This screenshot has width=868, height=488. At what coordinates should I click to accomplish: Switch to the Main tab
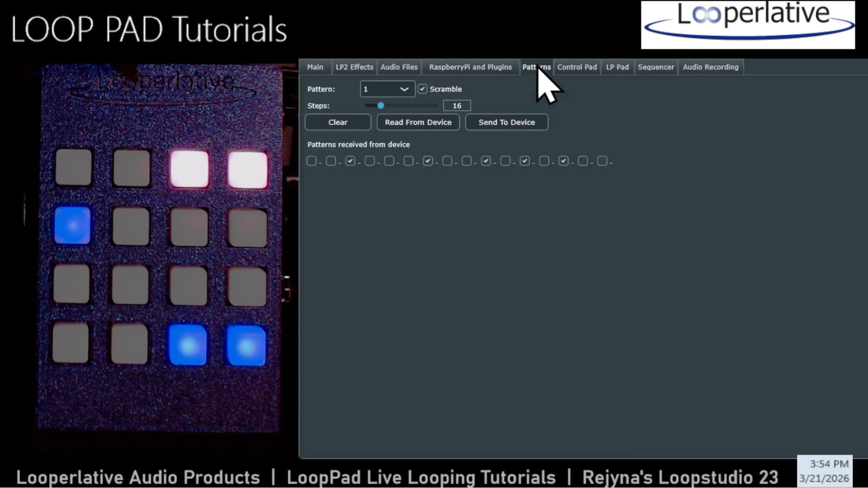coord(315,67)
